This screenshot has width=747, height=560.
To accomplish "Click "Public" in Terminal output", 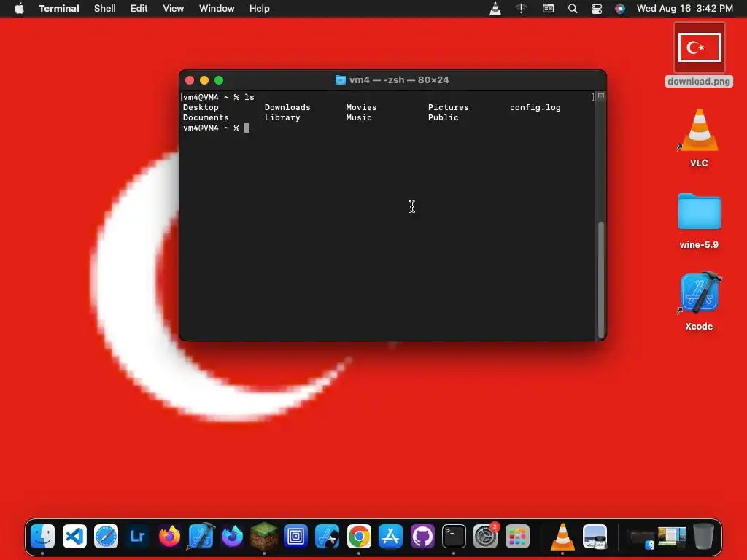I will click(x=443, y=117).
